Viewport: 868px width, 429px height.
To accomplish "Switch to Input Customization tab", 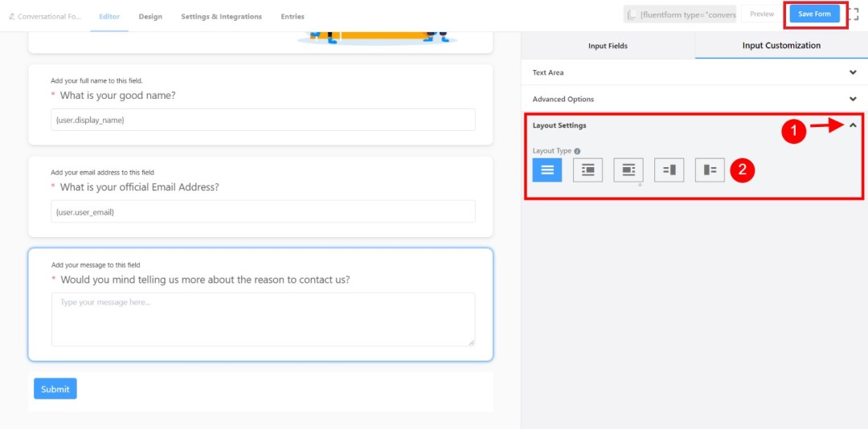I will [781, 46].
